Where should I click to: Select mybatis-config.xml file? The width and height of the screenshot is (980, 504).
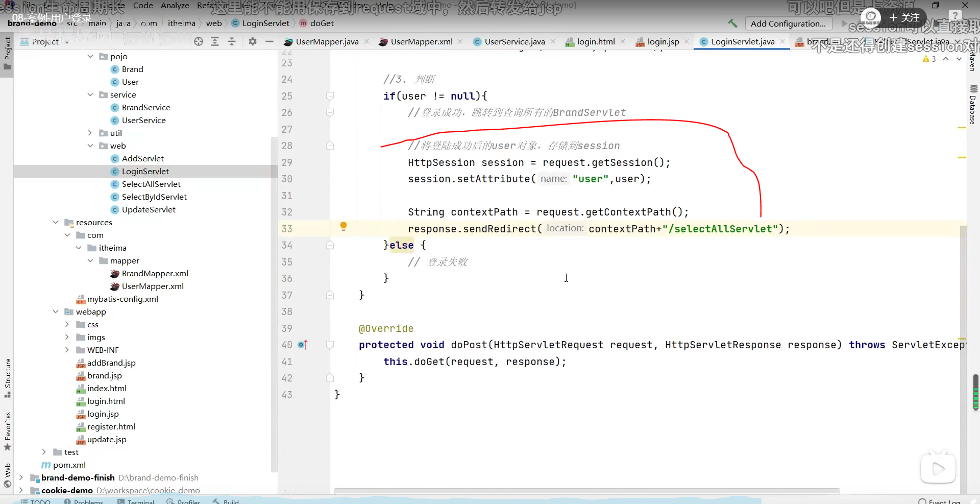[122, 299]
